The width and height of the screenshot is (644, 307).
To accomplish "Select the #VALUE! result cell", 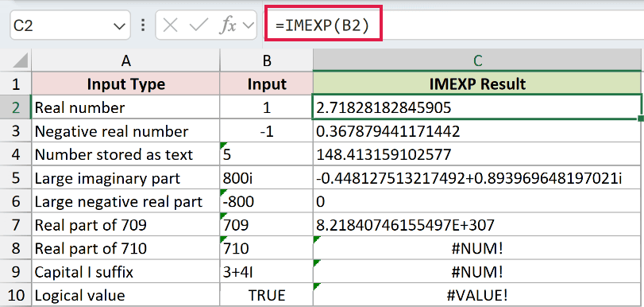I will pos(476,296).
